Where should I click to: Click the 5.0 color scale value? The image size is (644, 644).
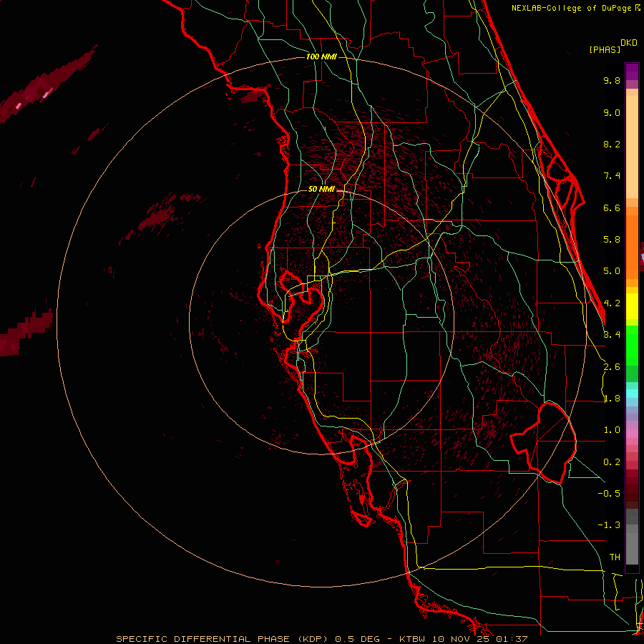tap(612, 271)
